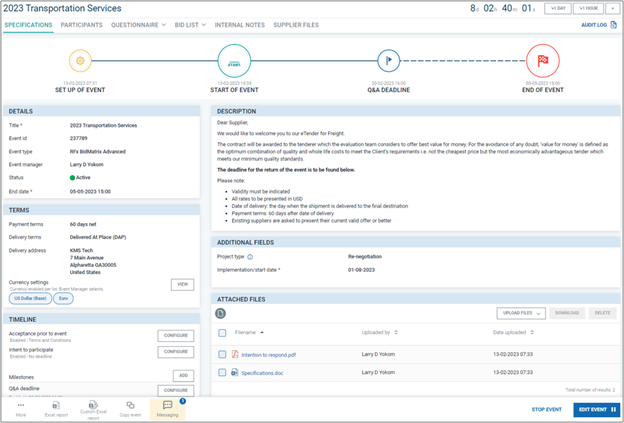Extend the event by +1 Day
This screenshot has width=624, height=423.
tap(558, 8)
